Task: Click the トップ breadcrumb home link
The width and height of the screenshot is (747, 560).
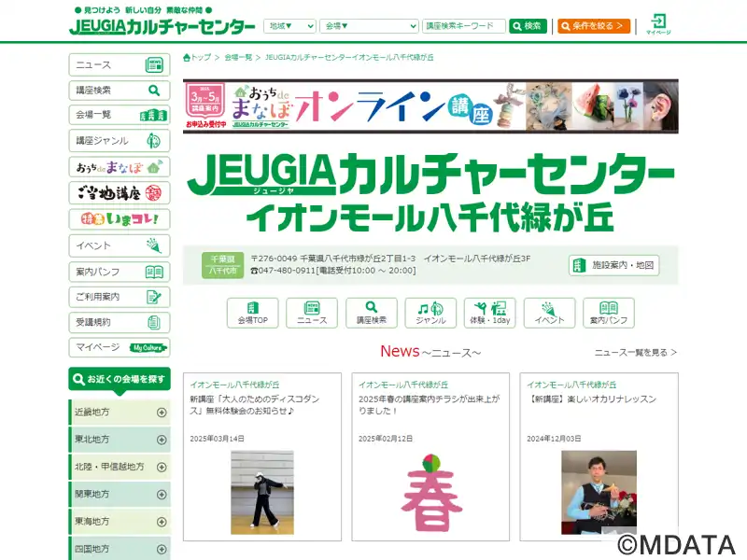Action: pos(197,58)
